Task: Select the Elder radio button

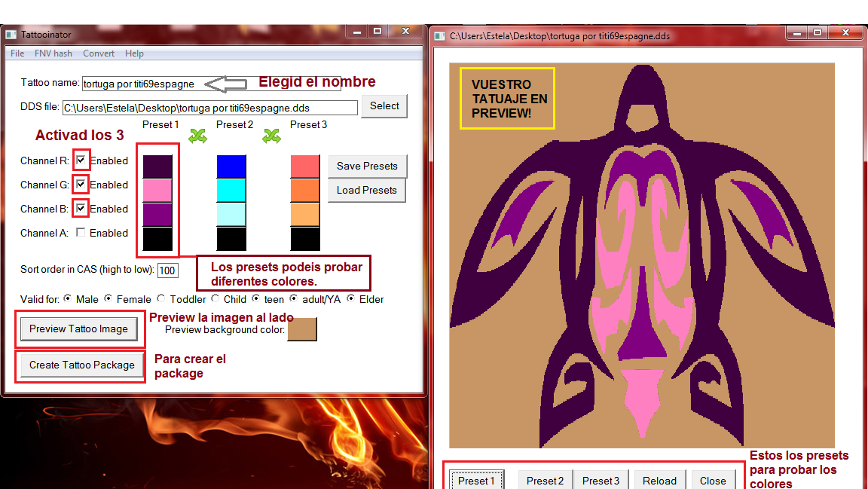Action: click(x=351, y=298)
